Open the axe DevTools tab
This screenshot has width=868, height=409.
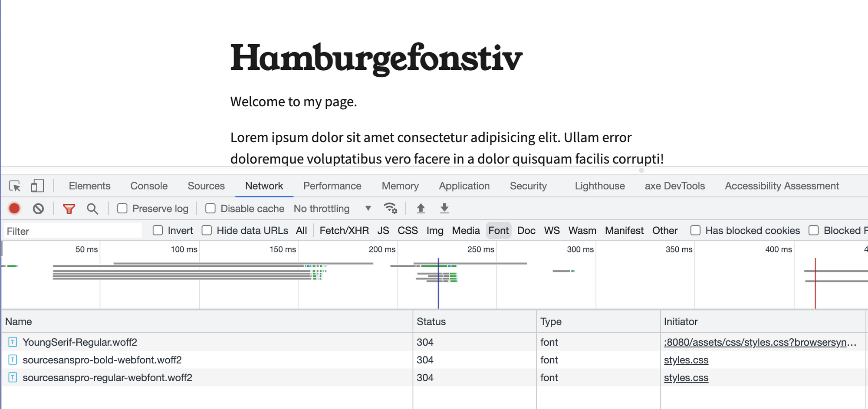click(x=675, y=186)
